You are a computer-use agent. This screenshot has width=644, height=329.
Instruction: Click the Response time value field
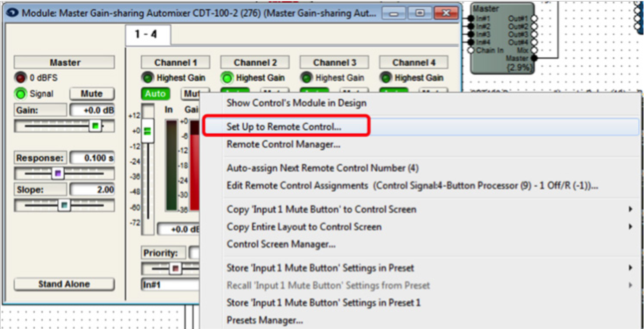(92, 158)
